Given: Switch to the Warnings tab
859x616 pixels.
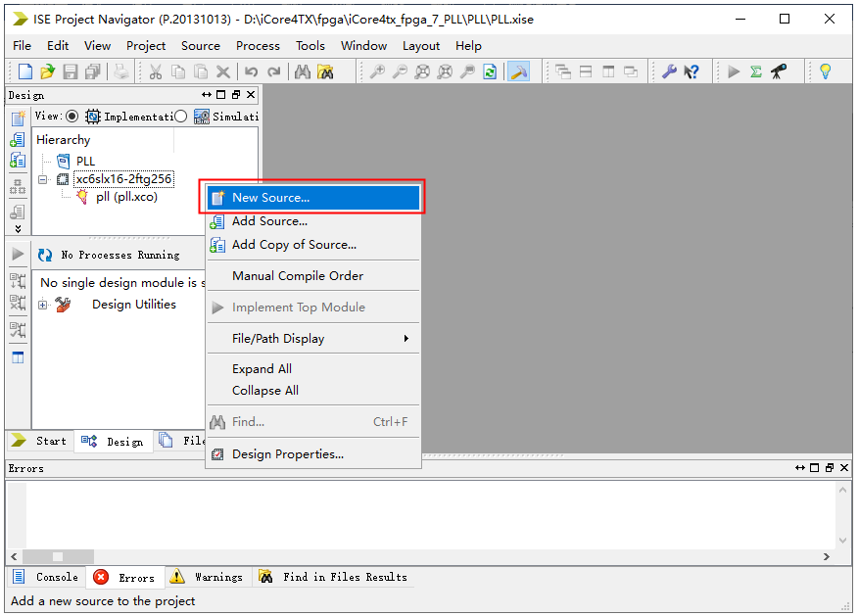Looking at the screenshot, I should click(x=208, y=577).
